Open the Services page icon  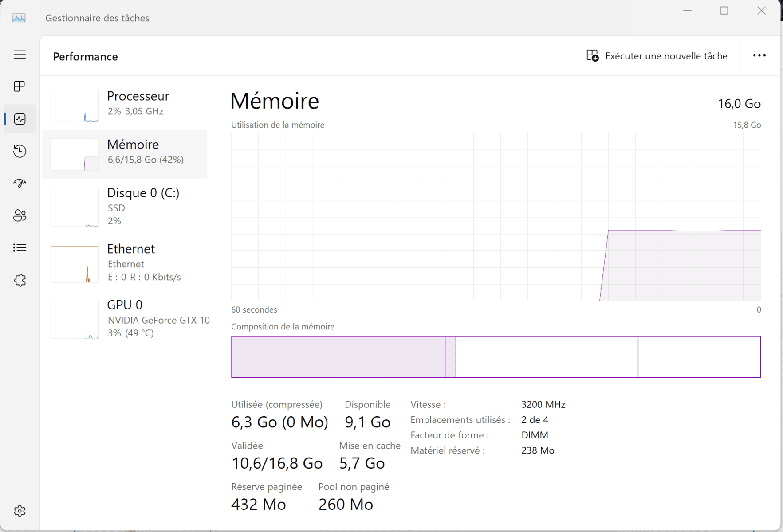20,280
